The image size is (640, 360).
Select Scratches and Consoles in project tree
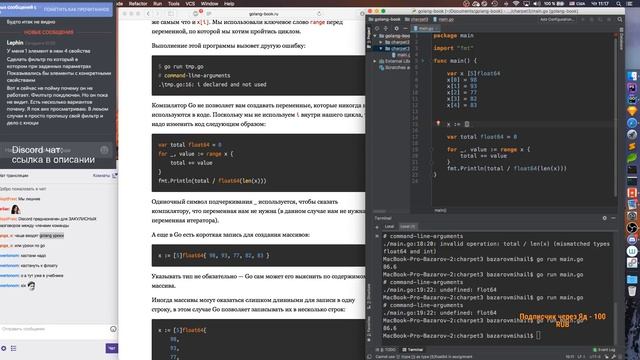click(394, 67)
